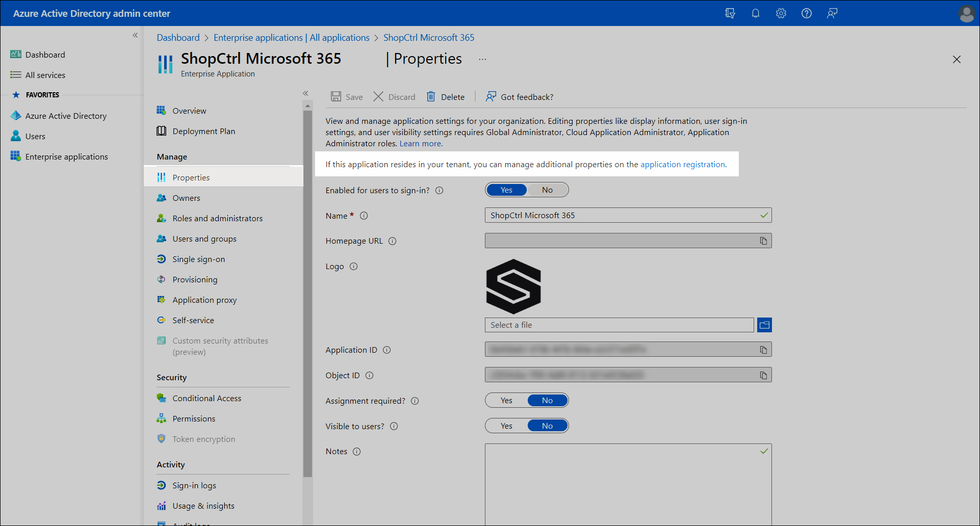
Task: Collapse the left navigation sidebar
Action: [135, 35]
